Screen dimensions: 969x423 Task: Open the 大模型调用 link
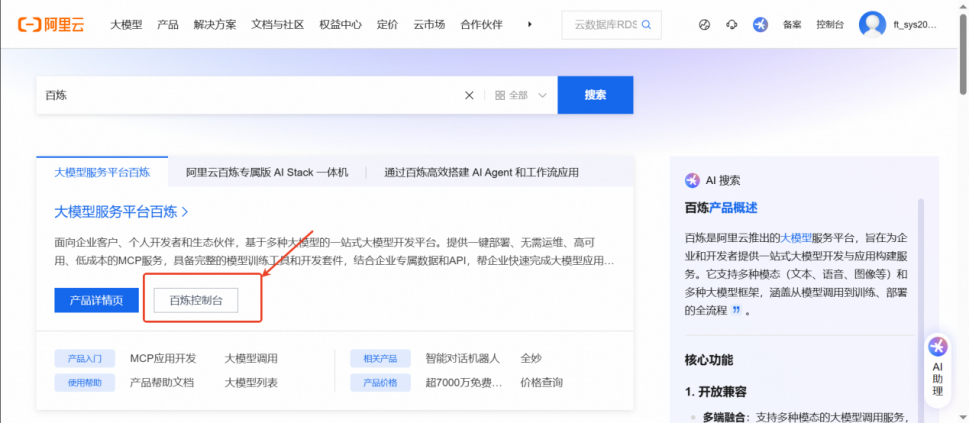coord(251,359)
